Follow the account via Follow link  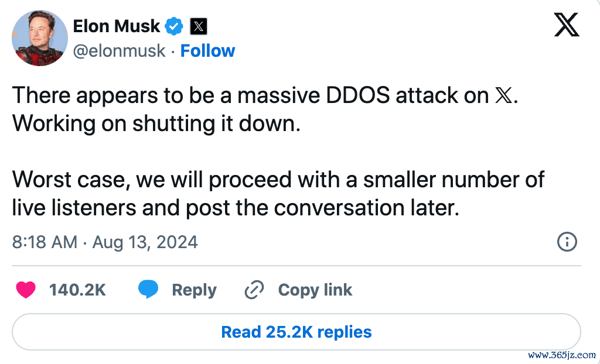point(207,51)
